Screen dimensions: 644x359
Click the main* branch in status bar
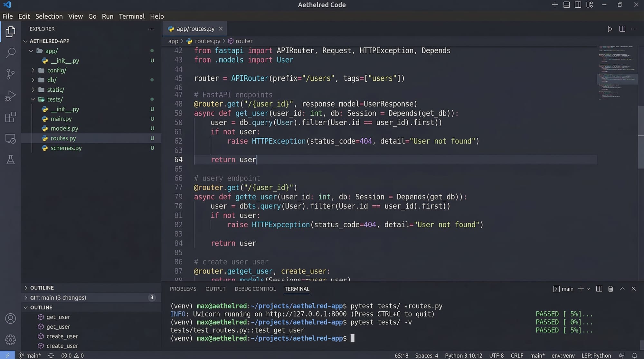coord(30,355)
